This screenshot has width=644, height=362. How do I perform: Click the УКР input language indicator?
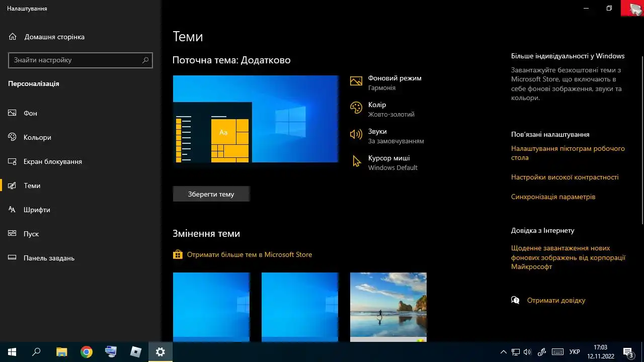[x=575, y=352]
